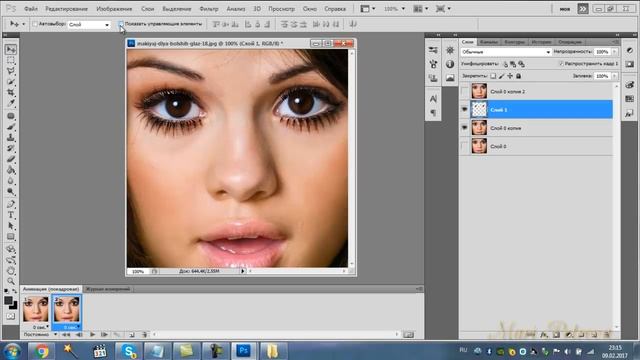Select the Paint Bucket tool
Viewport: 640px width, 360px height.
click(11, 170)
